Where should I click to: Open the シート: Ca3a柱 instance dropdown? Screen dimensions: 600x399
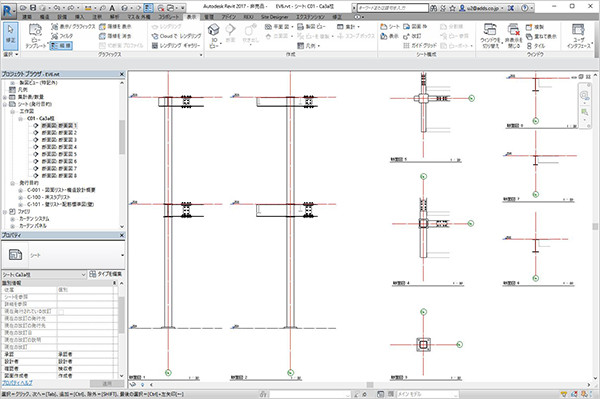tap(44, 274)
